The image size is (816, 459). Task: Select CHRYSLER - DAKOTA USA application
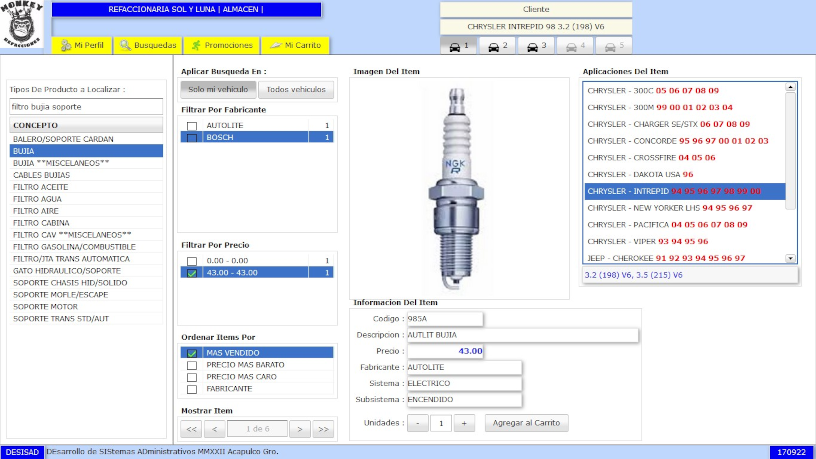(684, 174)
